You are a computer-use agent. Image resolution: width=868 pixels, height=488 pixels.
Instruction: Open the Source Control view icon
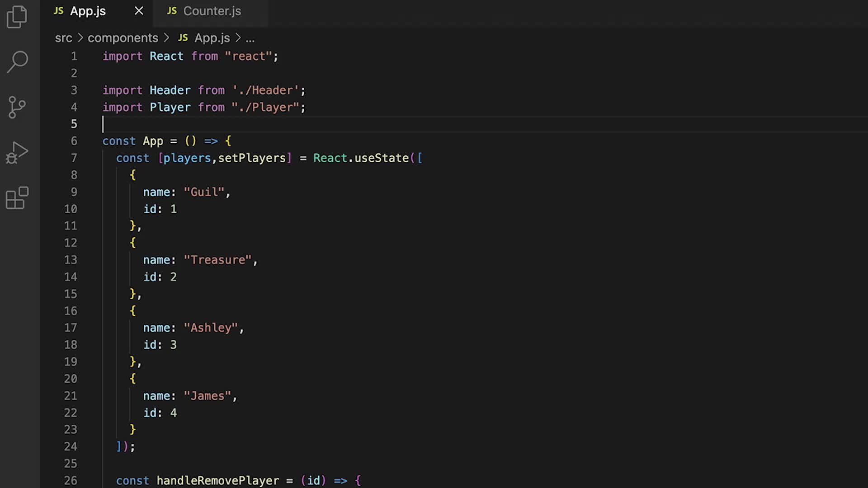point(17,107)
